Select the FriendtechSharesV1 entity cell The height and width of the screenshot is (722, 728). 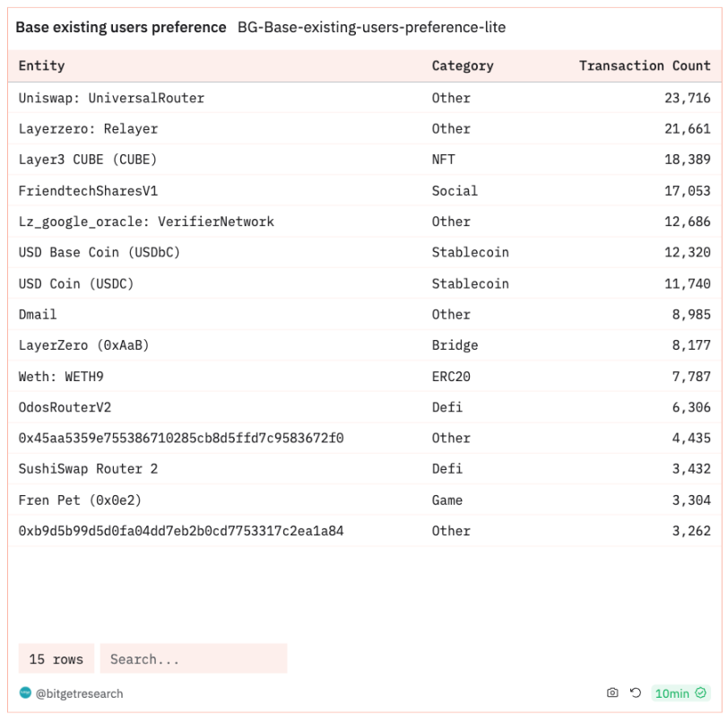tap(88, 191)
